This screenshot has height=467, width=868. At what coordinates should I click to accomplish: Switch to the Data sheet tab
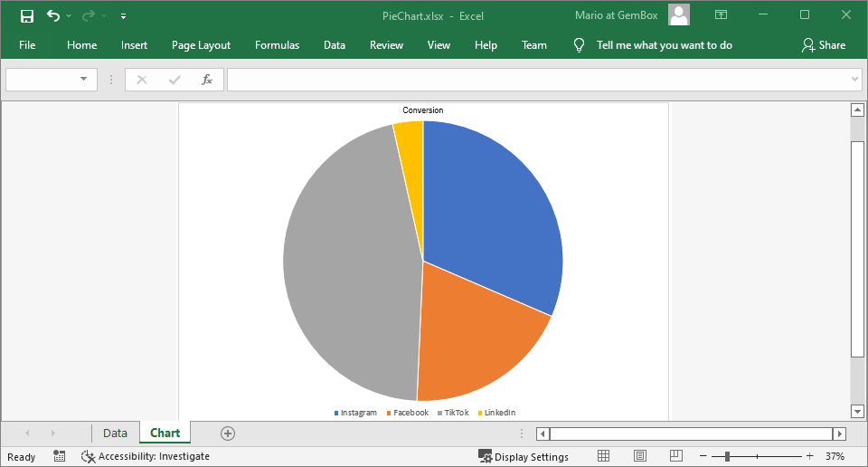click(115, 434)
